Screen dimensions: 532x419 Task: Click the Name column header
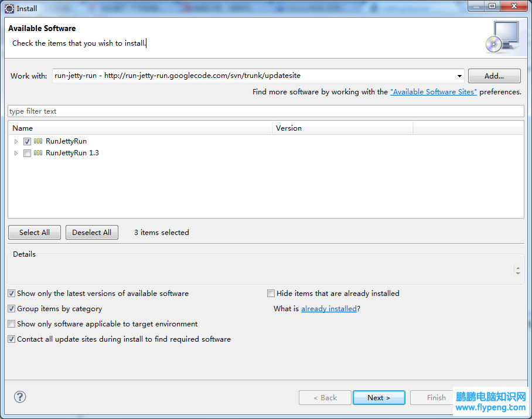coord(140,128)
